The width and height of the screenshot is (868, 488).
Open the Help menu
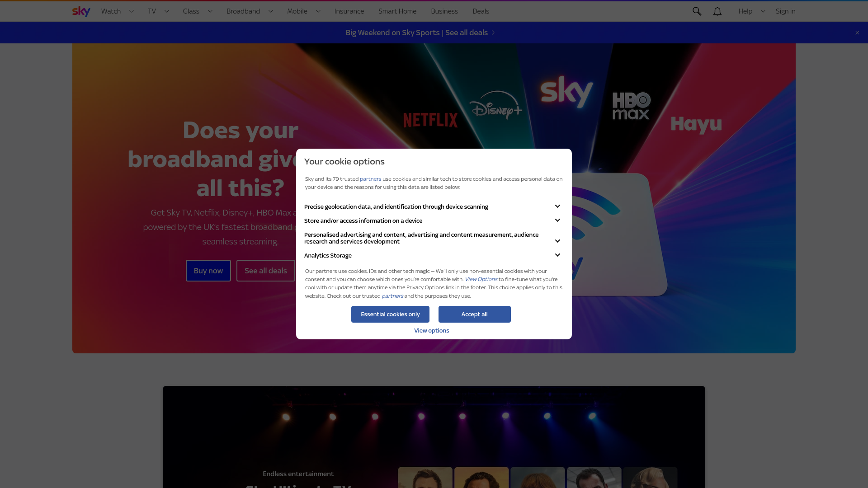tap(745, 11)
